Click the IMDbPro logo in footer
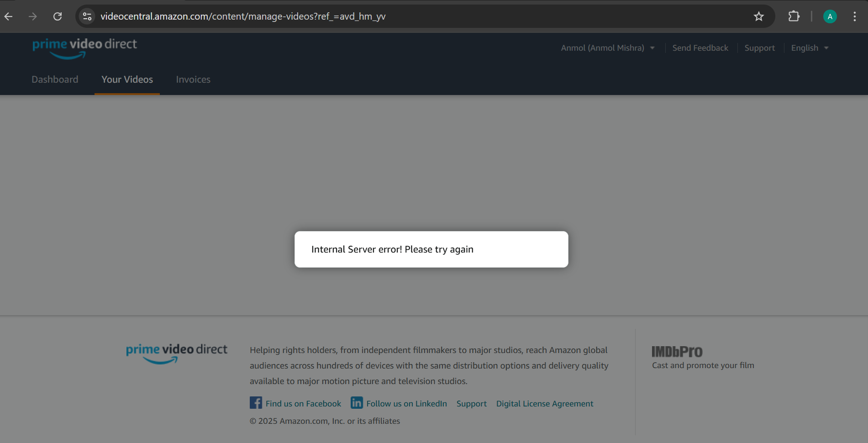The image size is (868, 443). [677, 352]
